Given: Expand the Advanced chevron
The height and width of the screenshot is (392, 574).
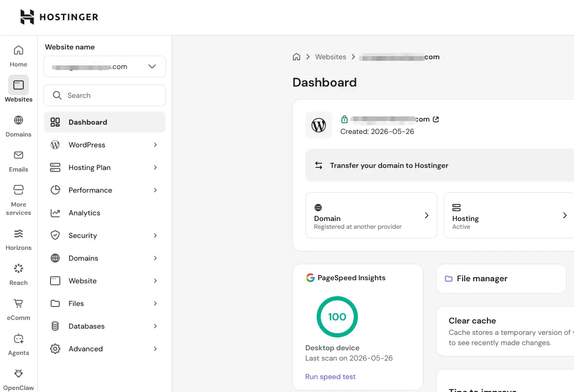Looking at the screenshot, I should (155, 349).
